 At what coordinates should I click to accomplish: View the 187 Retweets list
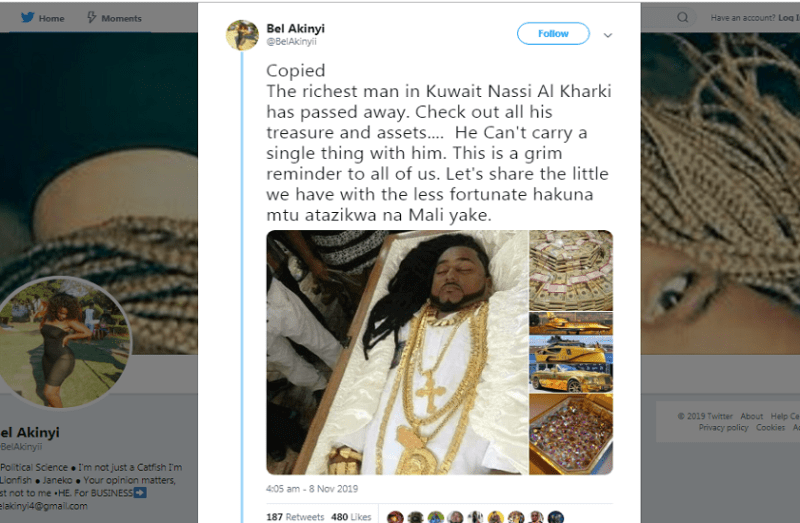click(295, 517)
